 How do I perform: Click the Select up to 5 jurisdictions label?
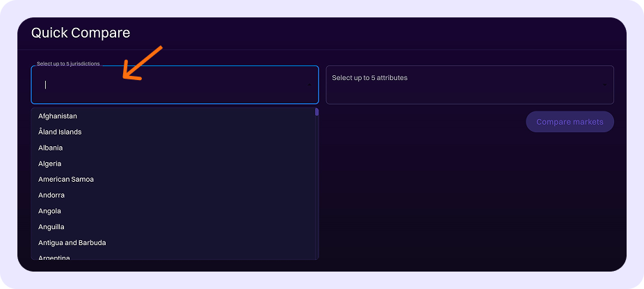[68, 64]
